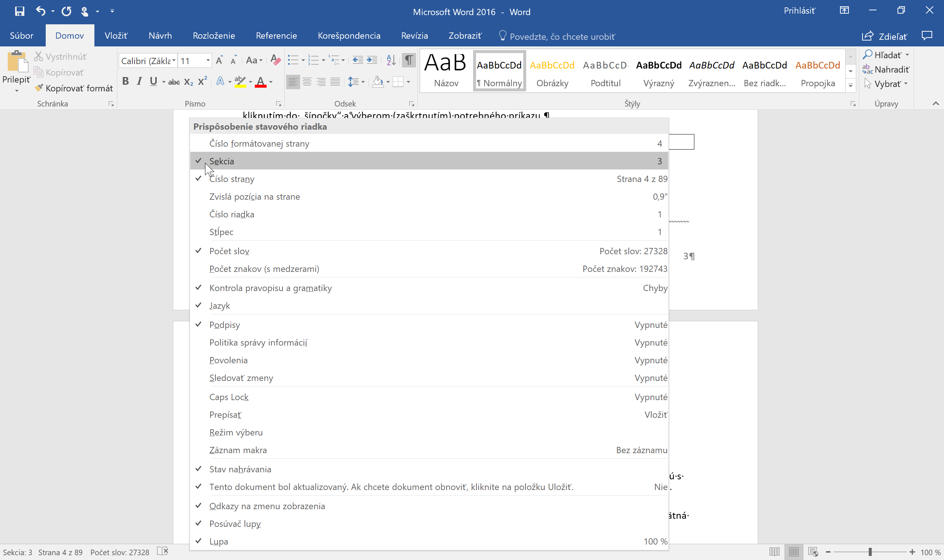The width and height of the screenshot is (944, 560).
Task: Open the Súbor tab
Action: pyautogui.click(x=21, y=36)
